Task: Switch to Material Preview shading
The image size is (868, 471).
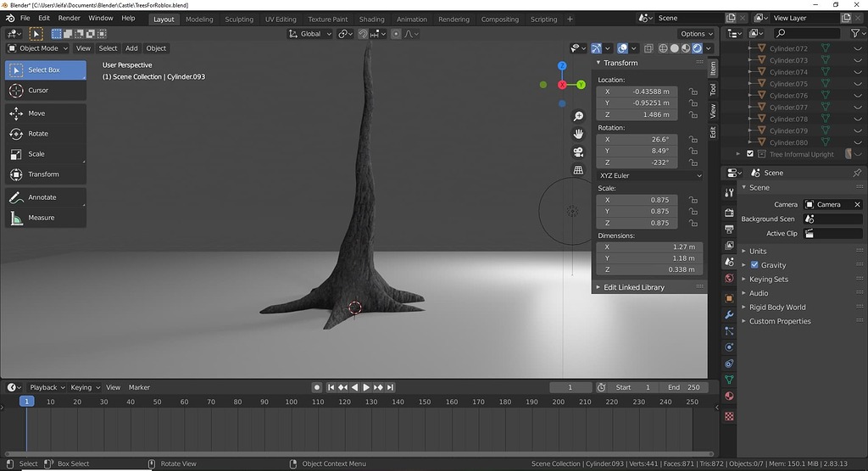Action: (x=686, y=48)
